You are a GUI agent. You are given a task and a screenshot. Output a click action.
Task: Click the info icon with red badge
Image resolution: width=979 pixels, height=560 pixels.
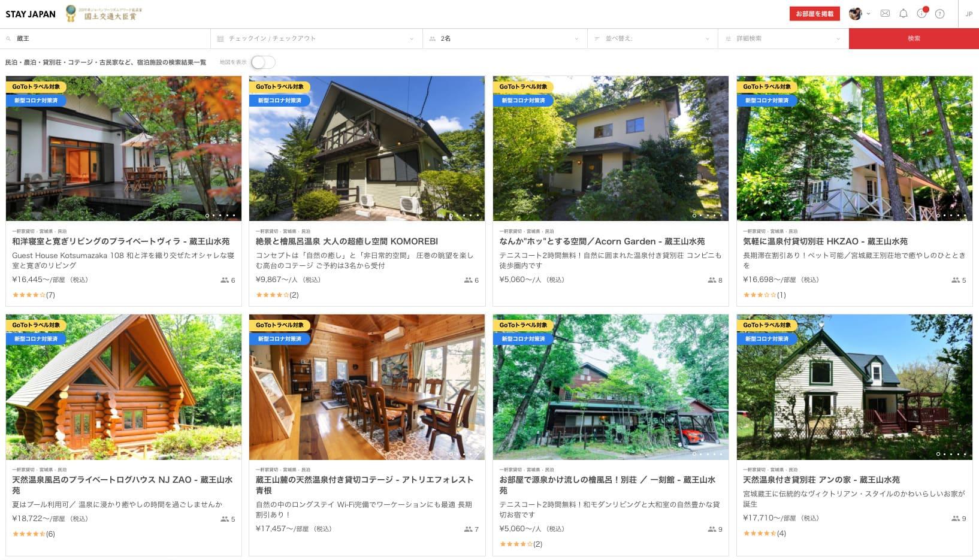[921, 13]
